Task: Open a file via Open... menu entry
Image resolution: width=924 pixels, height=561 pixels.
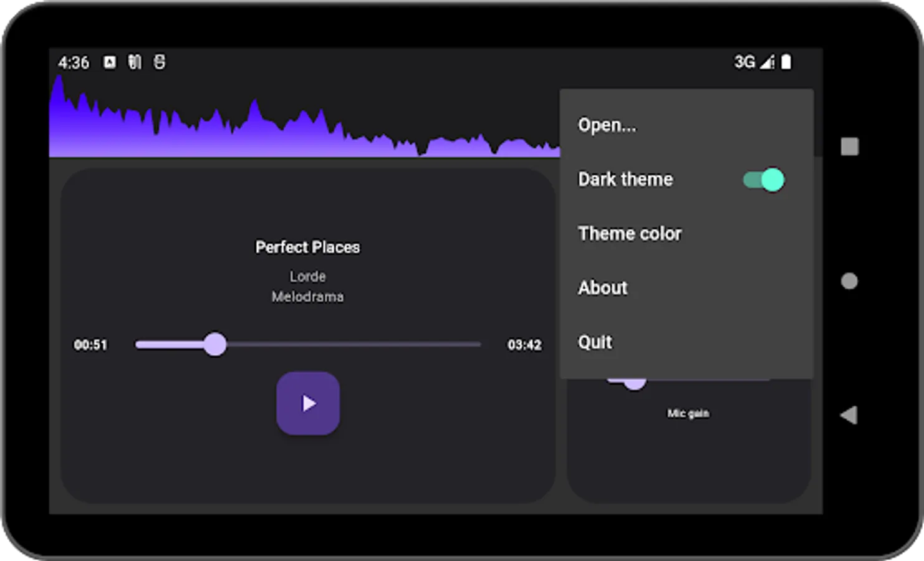Action: (686, 125)
